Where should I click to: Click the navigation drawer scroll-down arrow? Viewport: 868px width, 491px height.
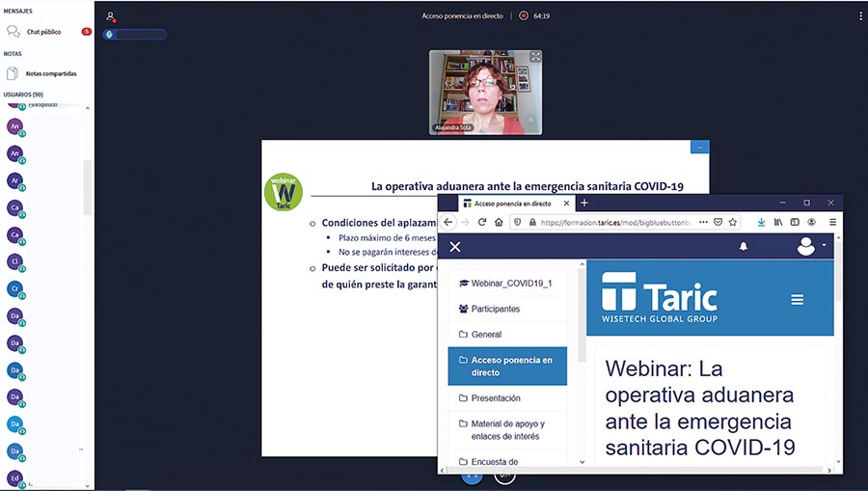click(x=582, y=462)
